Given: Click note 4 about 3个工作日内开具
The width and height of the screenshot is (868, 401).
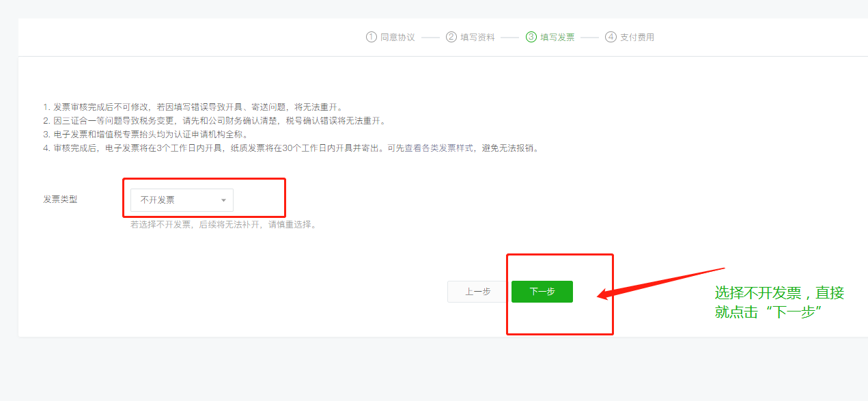Looking at the screenshot, I should [x=292, y=148].
